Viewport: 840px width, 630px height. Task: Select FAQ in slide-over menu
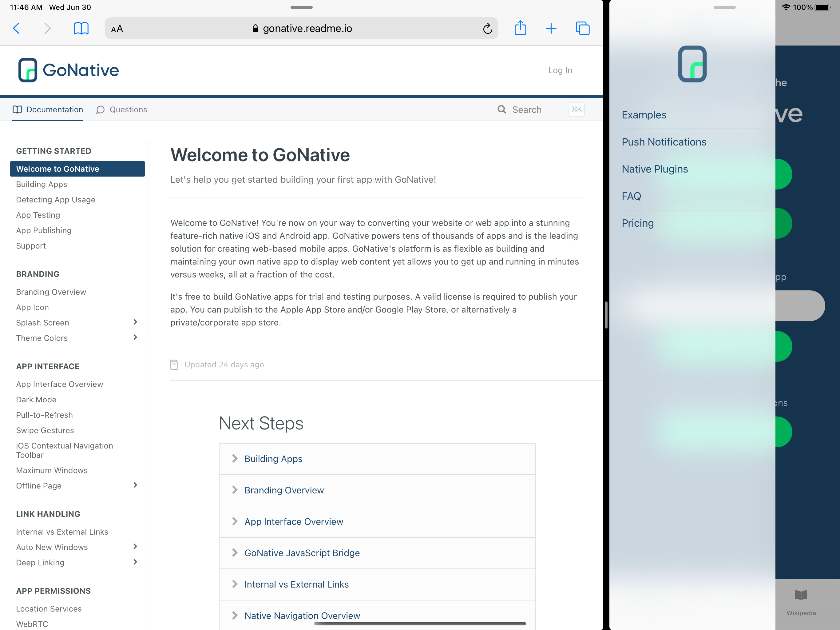(x=692, y=197)
